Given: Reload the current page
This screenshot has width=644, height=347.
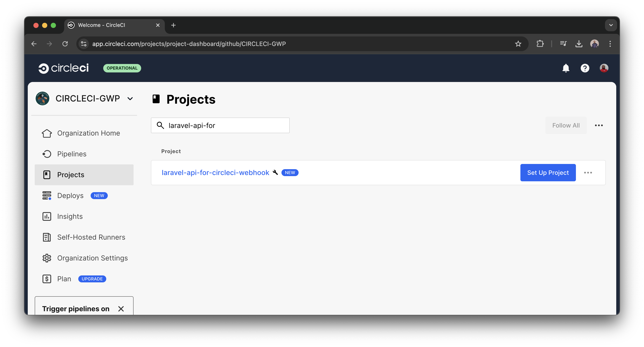Looking at the screenshot, I should pyautogui.click(x=65, y=44).
